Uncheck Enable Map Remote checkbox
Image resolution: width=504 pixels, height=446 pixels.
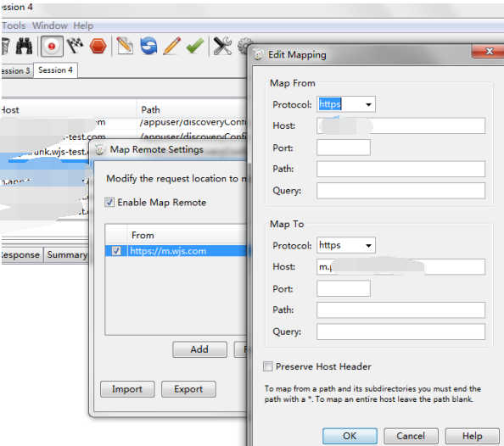109,203
